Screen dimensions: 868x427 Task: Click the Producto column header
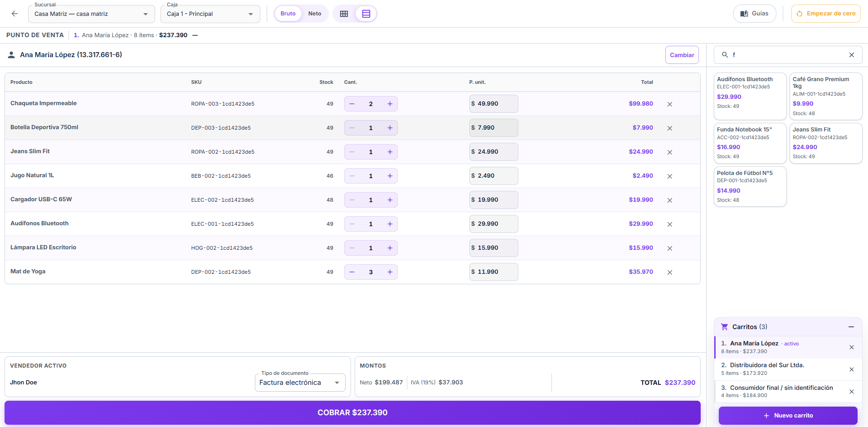[x=21, y=82]
